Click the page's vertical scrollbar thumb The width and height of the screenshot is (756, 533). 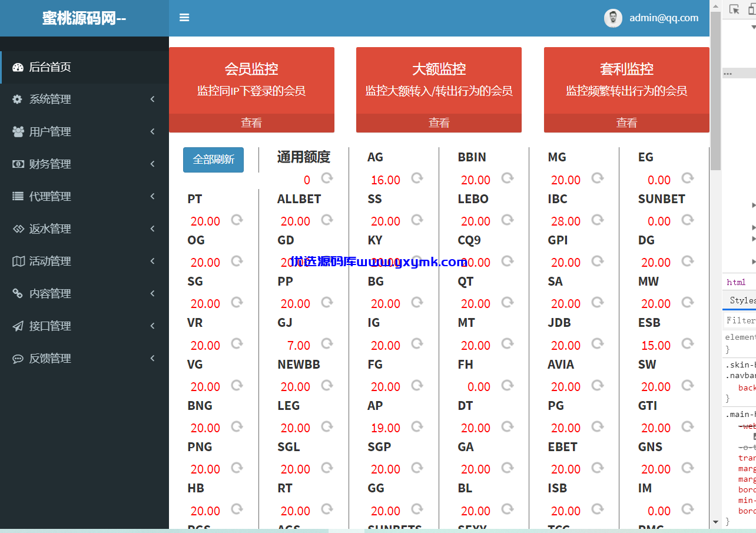(x=715, y=91)
